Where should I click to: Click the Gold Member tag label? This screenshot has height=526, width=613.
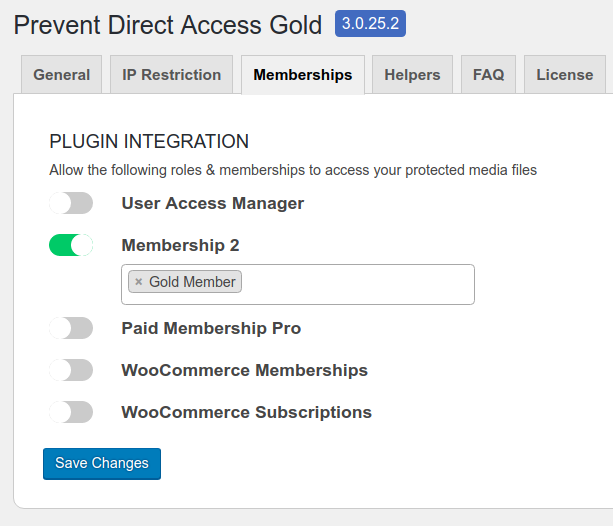(192, 282)
